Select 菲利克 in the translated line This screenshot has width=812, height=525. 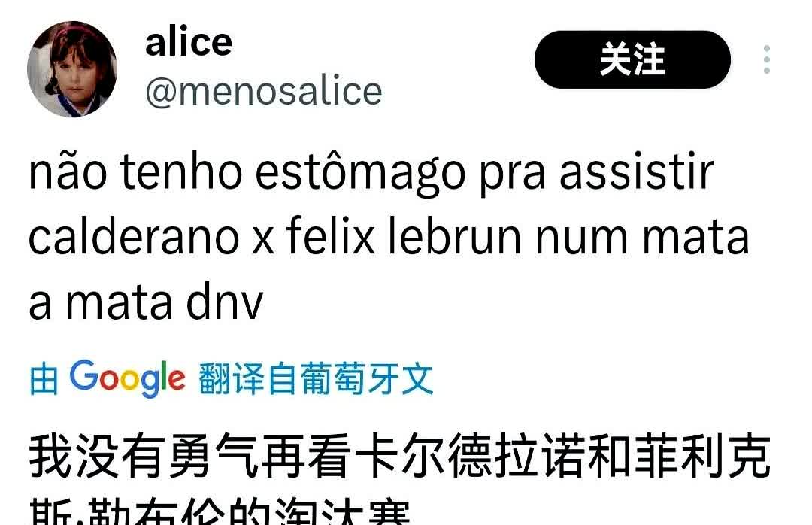(x=701, y=457)
